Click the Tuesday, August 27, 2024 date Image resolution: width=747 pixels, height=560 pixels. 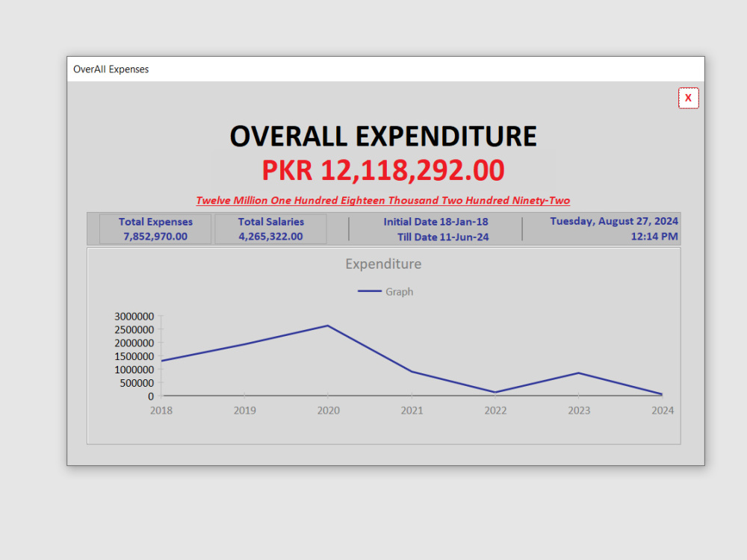pyautogui.click(x=614, y=222)
